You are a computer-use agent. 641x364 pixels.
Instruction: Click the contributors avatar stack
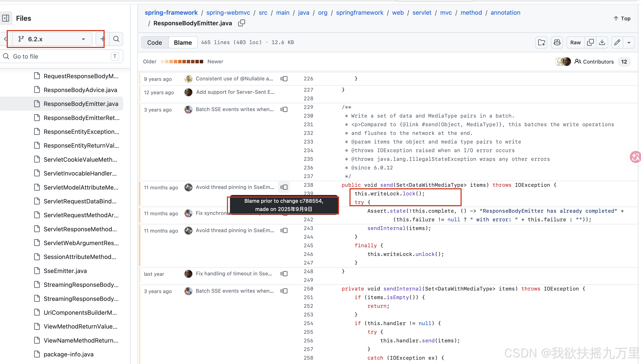563,62
